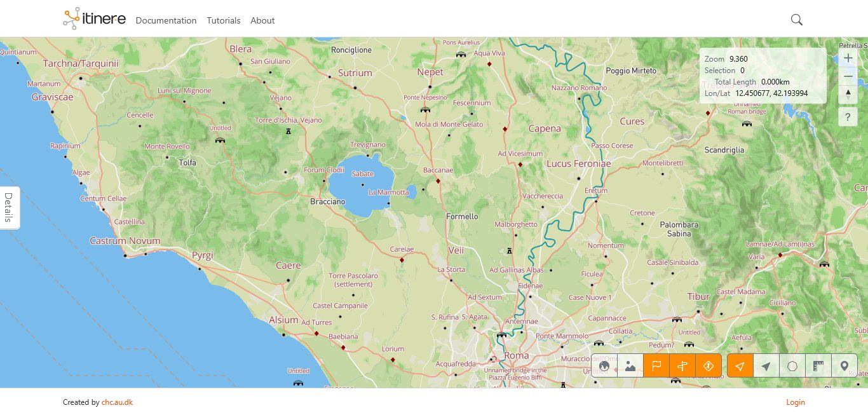Toggle the terrain image layer button
Screen dimensions: 868x415
tap(630, 366)
